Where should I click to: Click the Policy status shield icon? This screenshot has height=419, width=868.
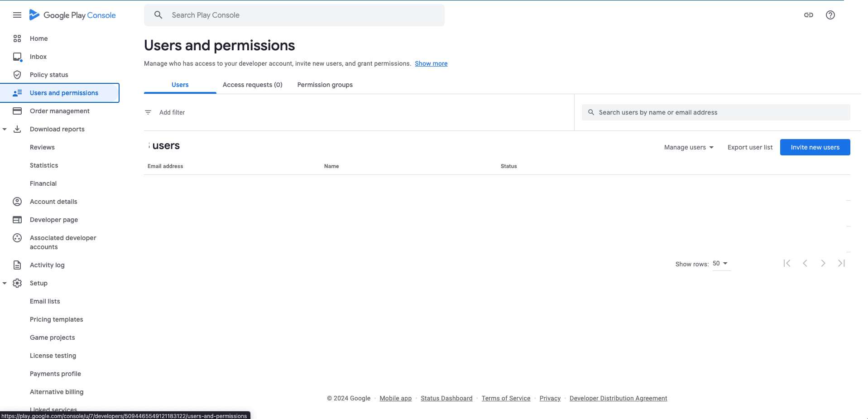(17, 75)
